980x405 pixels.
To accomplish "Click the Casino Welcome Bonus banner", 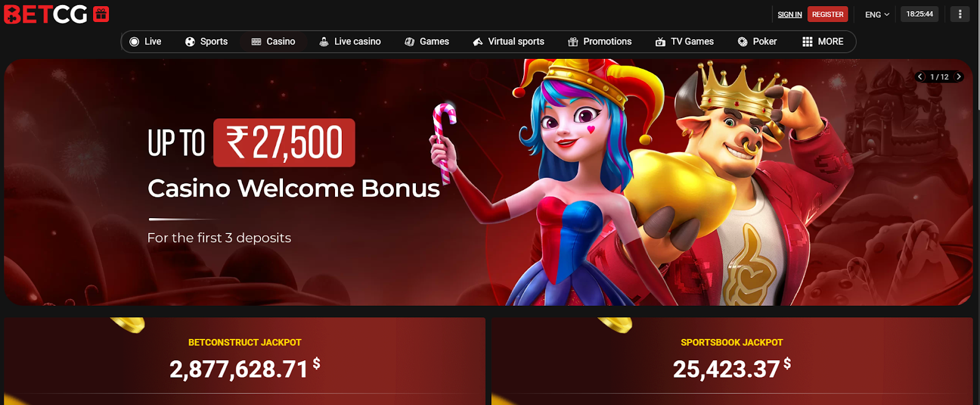I will tap(488, 182).
